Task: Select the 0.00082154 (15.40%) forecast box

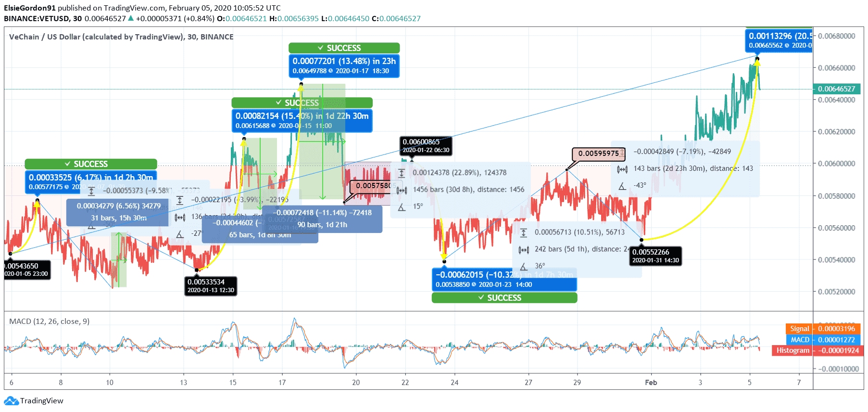Action: [x=302, y=121]
